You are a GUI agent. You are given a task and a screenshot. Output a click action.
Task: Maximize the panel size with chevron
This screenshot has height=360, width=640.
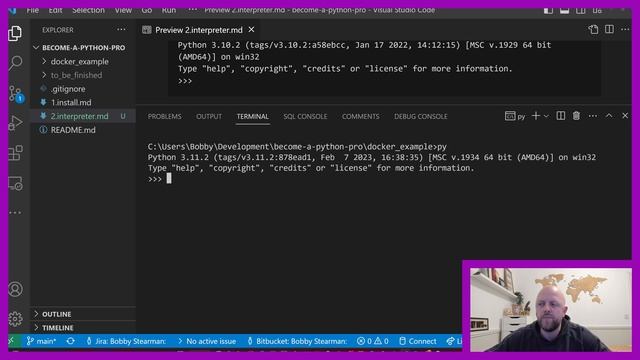(609, 116)
